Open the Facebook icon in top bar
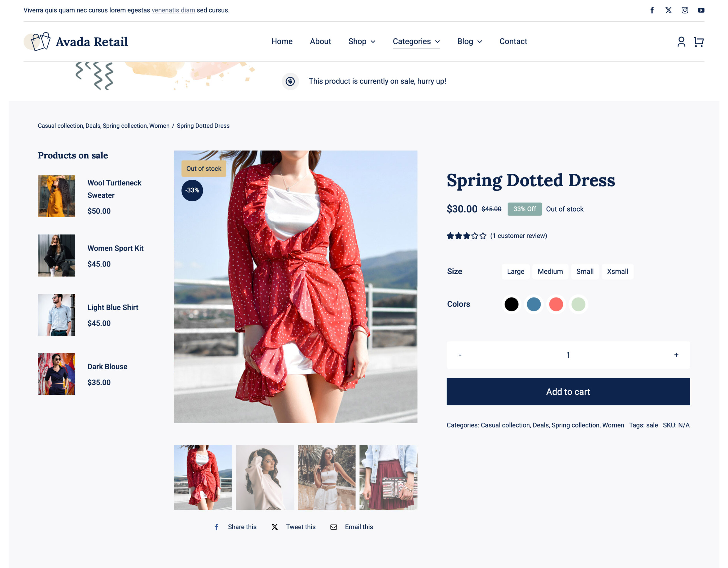This screenshot has height=568, width=728. 652,10
